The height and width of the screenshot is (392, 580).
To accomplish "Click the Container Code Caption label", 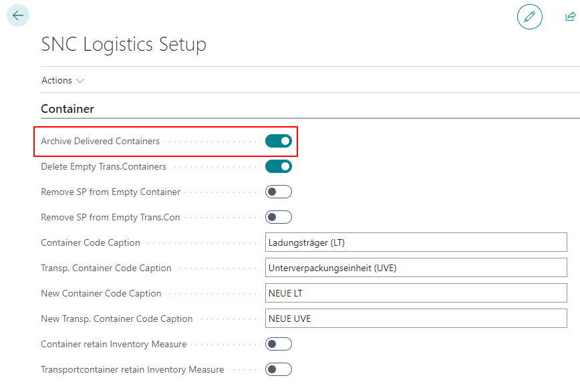I will [x=90, y=242].
